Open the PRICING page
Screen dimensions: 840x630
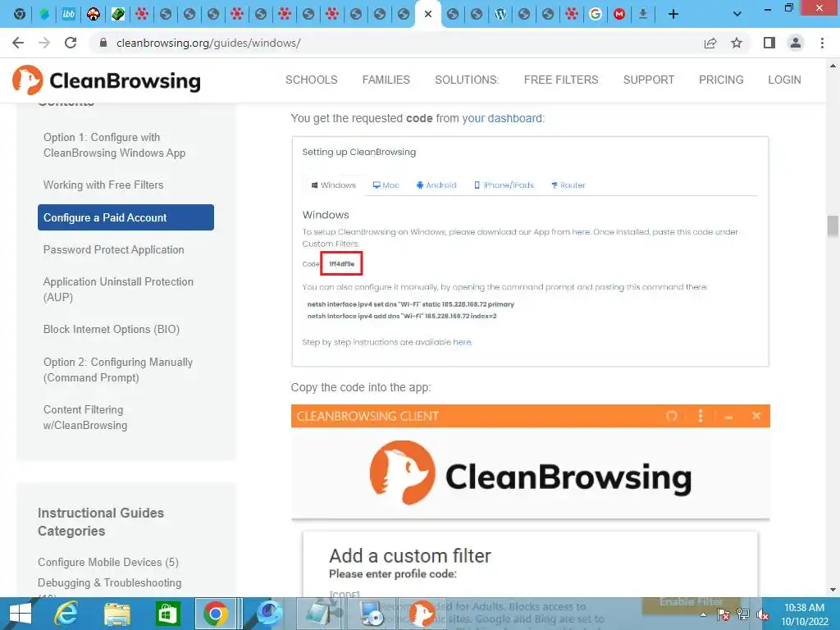point(721,80)
